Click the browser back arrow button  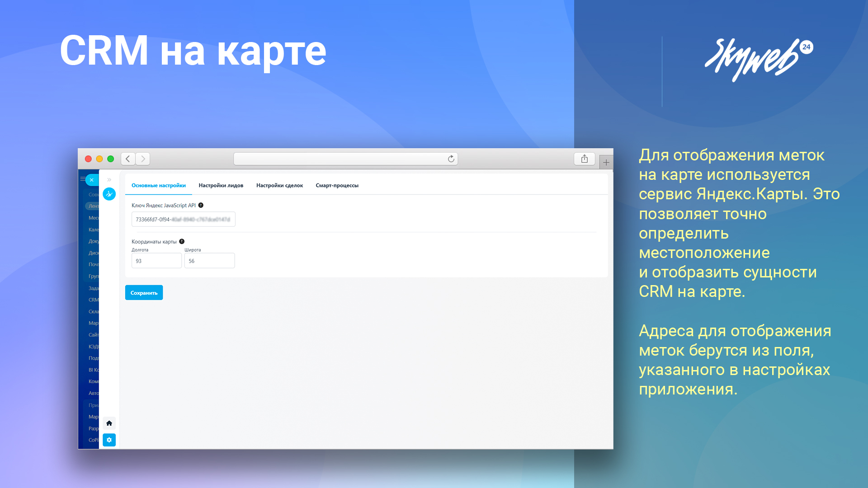point(128,159)
